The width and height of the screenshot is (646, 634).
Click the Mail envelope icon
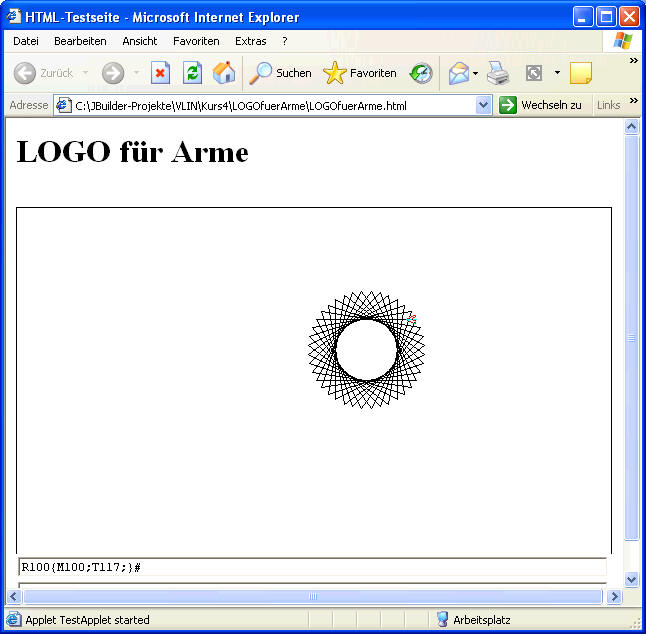(x=458, y=73)
